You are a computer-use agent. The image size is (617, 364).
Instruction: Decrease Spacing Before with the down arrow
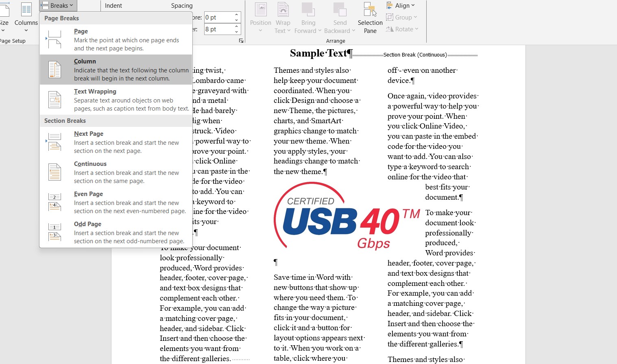click(237, 20)
